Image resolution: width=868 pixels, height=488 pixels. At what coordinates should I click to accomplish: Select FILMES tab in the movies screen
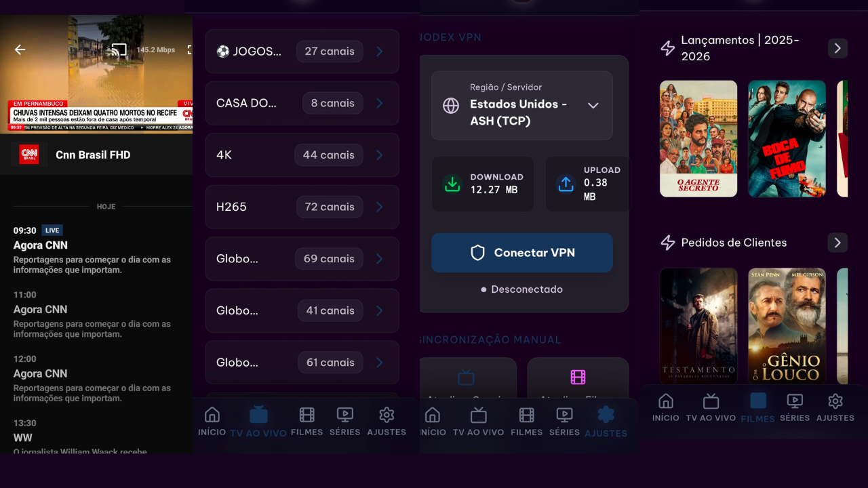click(x=758, y=408)
